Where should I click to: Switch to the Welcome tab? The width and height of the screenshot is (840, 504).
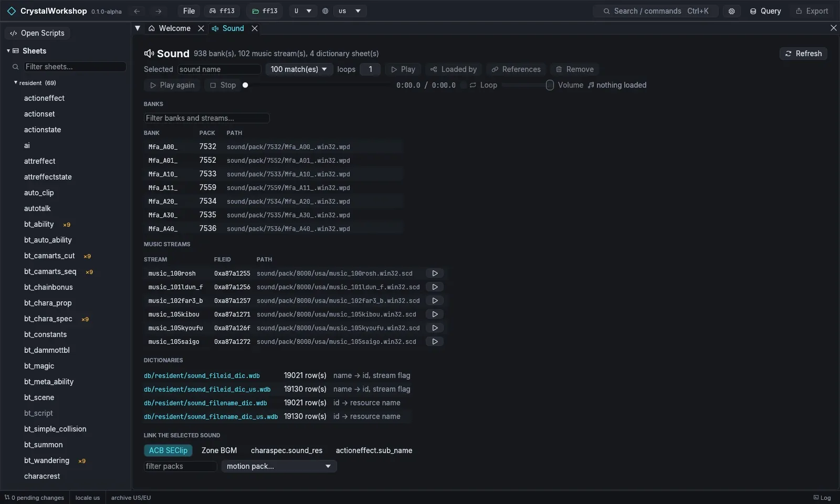(170, 28)
